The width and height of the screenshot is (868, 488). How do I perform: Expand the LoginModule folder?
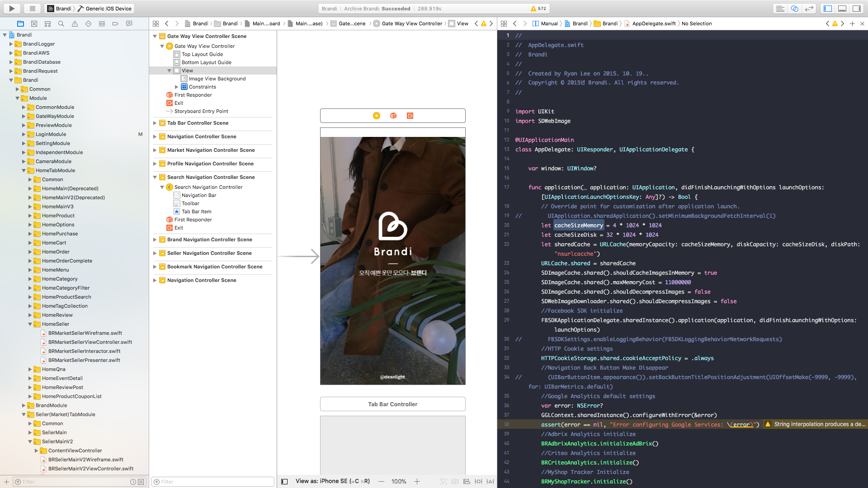click(x=24, y=134)
